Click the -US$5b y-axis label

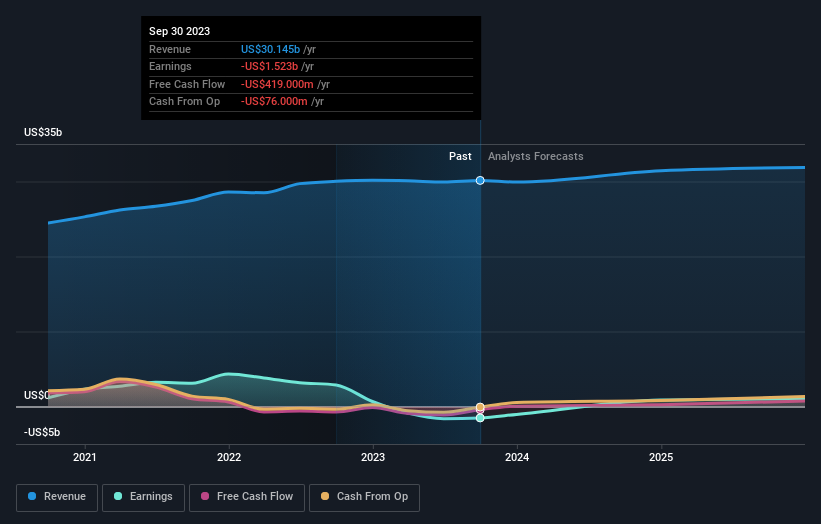(x=42, y=432)
